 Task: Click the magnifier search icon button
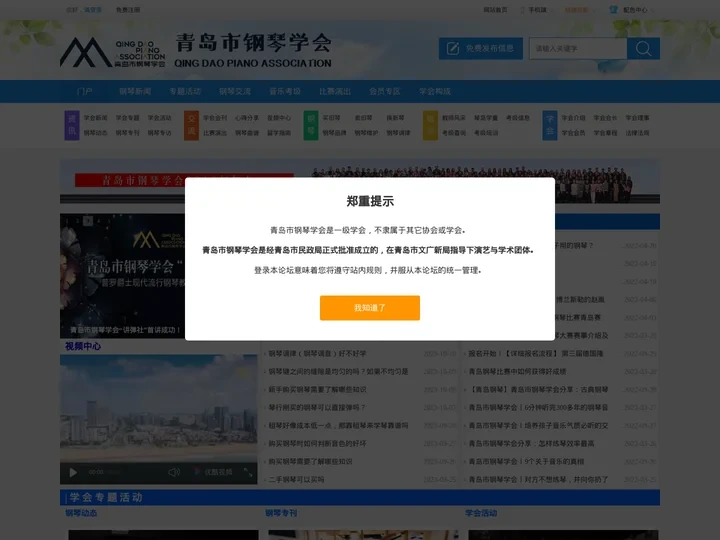pyautogui.click(x=643, y=48)
